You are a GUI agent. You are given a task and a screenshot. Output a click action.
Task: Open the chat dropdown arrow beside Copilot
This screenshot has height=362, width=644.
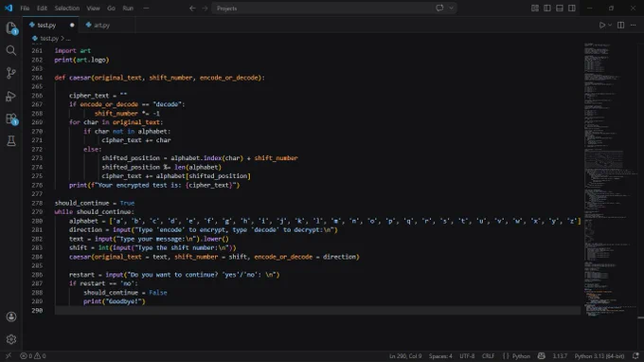tap(451, 8)
